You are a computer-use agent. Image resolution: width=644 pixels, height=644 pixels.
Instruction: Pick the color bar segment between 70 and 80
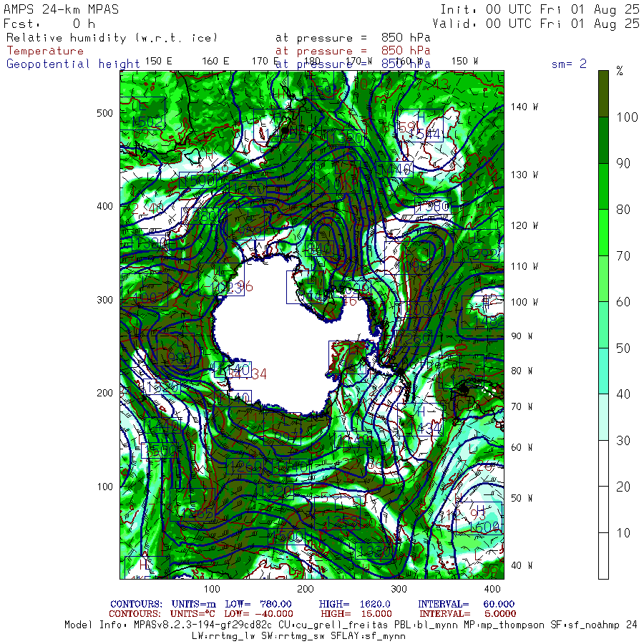tap(603, 233)
